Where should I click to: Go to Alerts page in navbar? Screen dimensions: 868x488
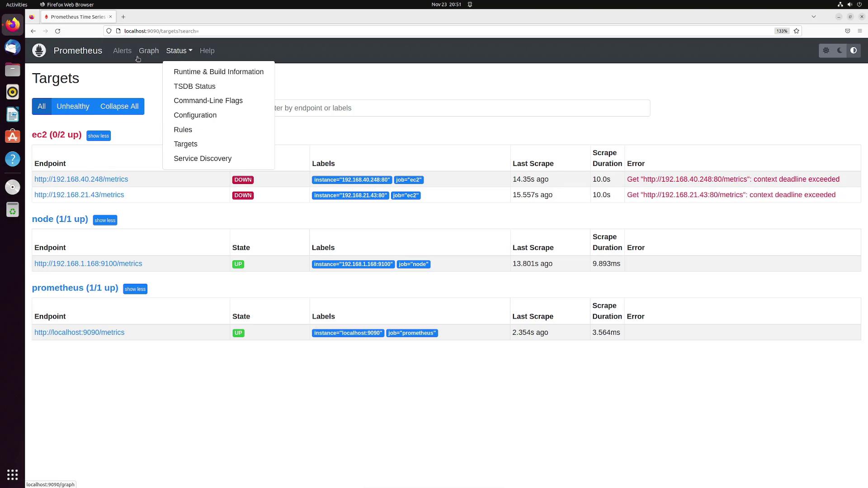(122, 51)
